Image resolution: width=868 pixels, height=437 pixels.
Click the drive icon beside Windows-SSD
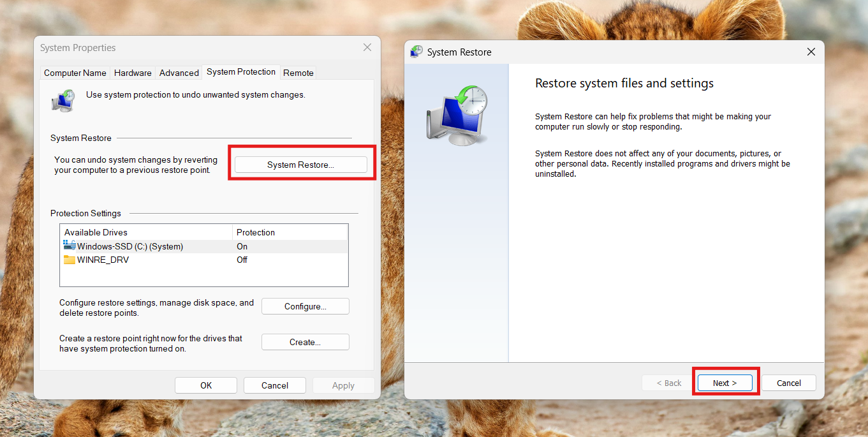click(69, 246)
